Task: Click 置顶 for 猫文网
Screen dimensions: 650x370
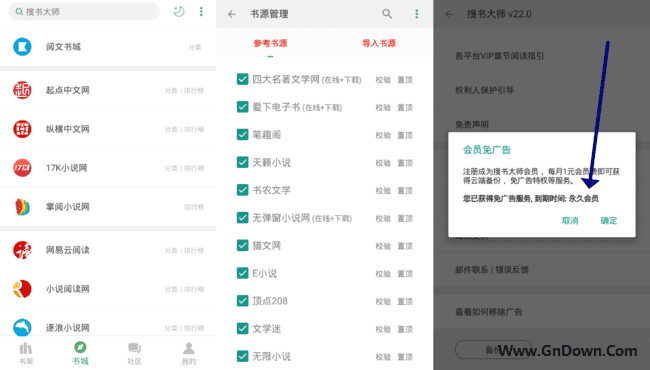Action: pos(405,247)
